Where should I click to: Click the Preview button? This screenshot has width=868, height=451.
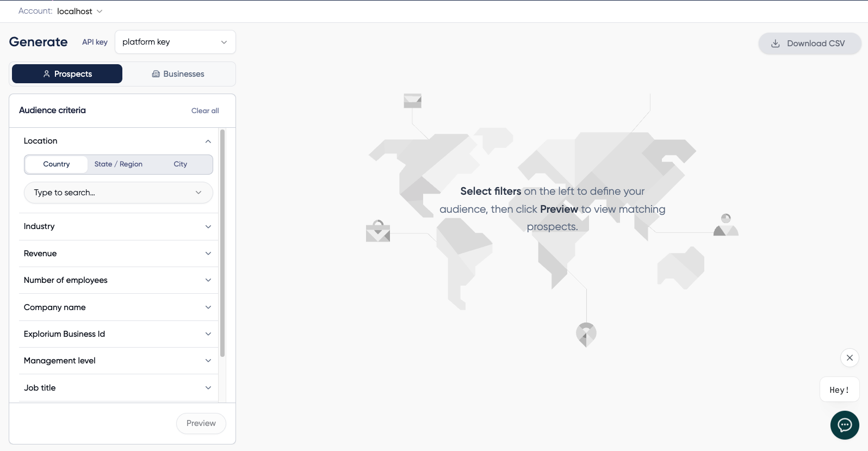[201, 423]
